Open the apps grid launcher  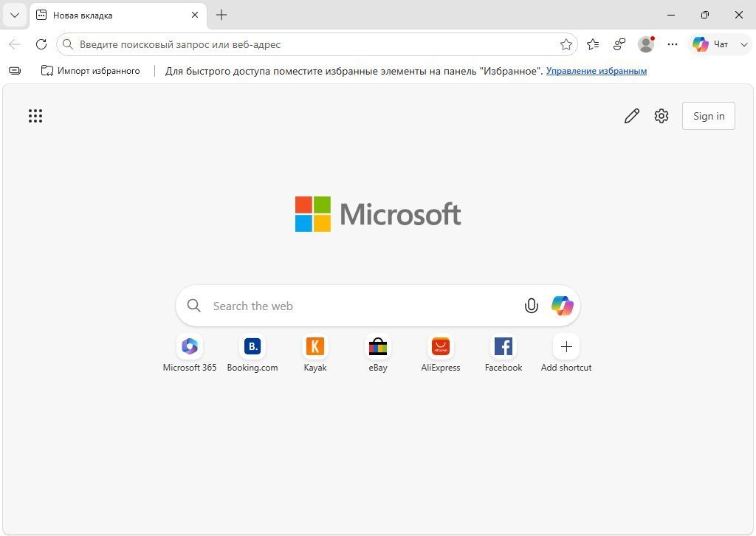tap(35, 116)
